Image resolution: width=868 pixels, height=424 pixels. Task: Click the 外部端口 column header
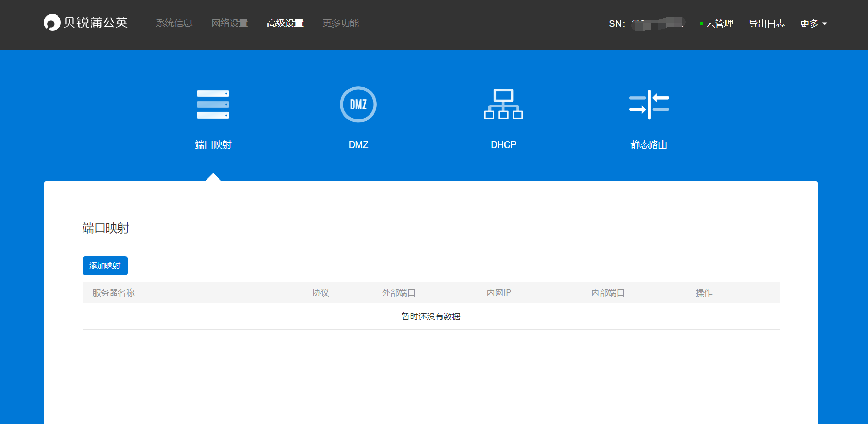399,293
